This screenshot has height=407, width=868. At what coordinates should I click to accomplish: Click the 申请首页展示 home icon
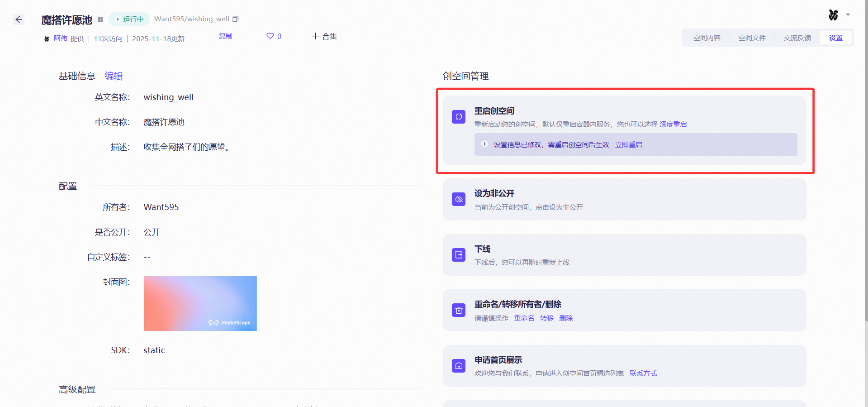point(459,366)
